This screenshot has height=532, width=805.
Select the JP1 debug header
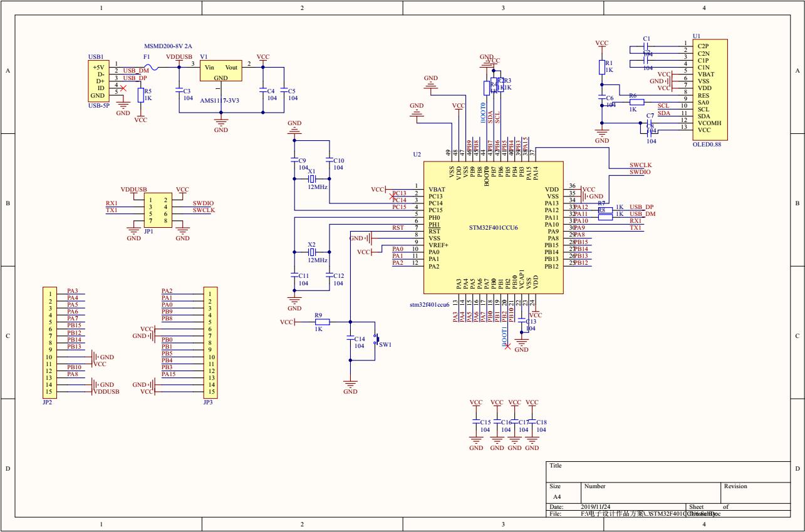click(x=157, y=210)
